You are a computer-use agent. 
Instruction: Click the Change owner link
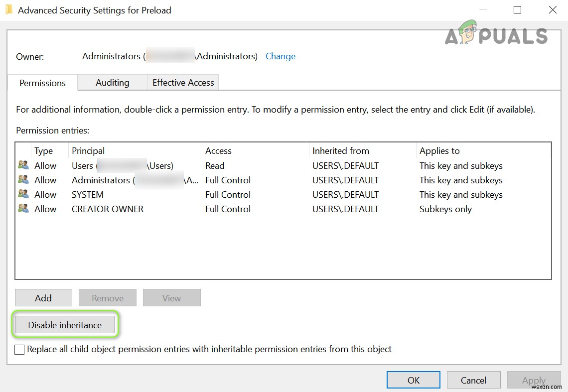280,56
